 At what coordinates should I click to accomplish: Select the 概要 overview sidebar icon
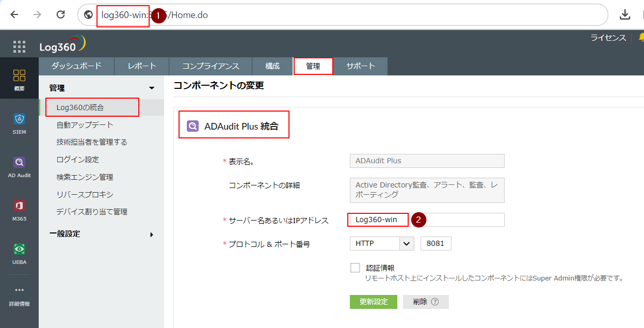click(19, 80)
